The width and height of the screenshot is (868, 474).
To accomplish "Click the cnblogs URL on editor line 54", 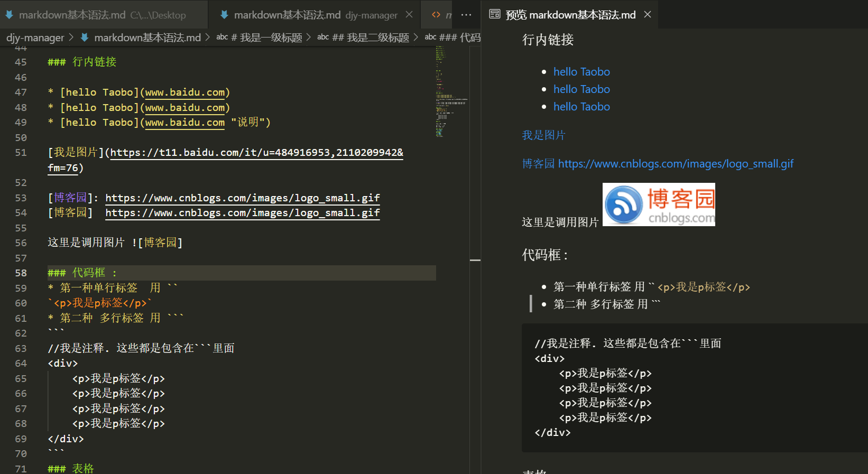I will (x=243, y=213).
